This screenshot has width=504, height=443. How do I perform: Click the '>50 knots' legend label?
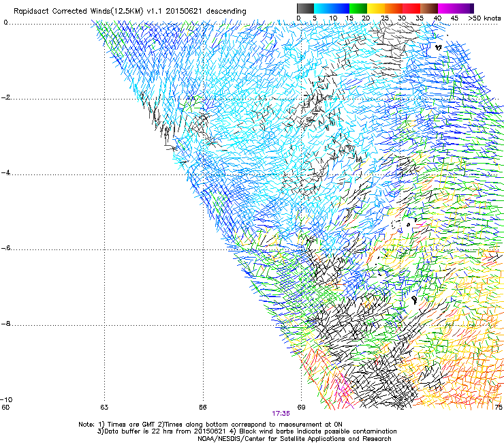[x=484, y=18]
